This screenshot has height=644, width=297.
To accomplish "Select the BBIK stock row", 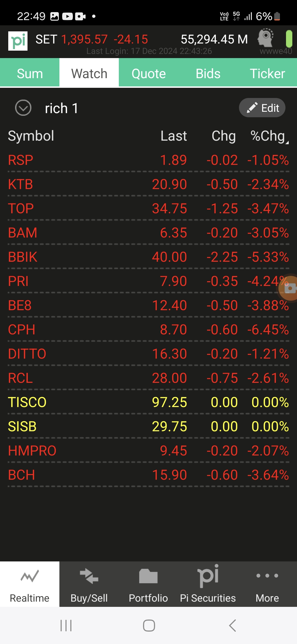I will [x=148, y=257].
